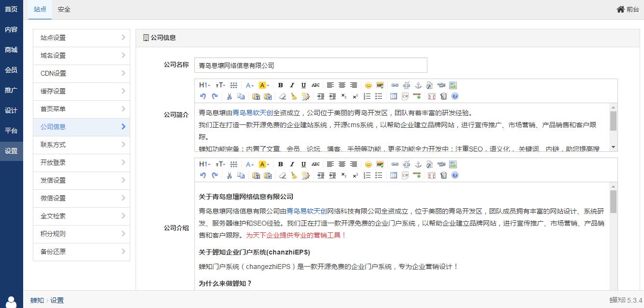This screenshot has height=308, width=644.
Task: Open the H1 heading dropdown in 公司简介 editor
Action: (205, 85)
